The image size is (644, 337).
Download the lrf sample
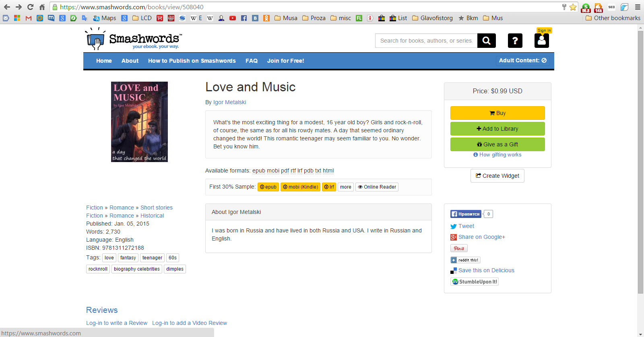tap(329, 187)
